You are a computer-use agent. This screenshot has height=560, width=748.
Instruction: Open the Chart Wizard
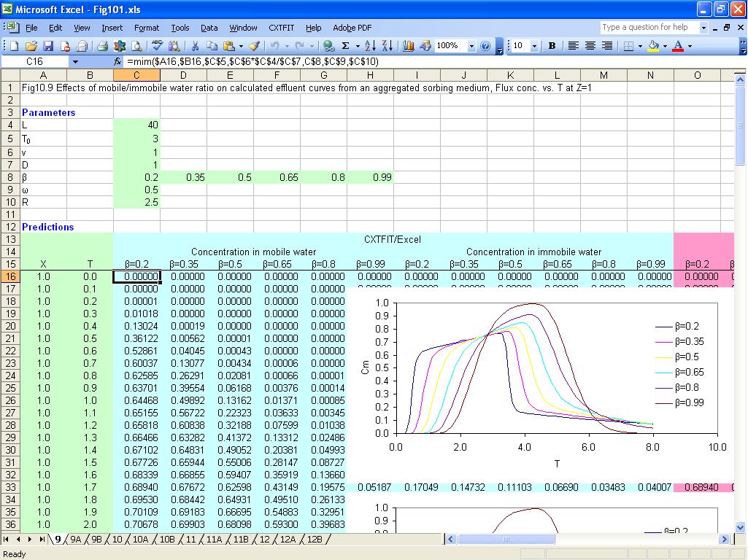pos(408,45)
